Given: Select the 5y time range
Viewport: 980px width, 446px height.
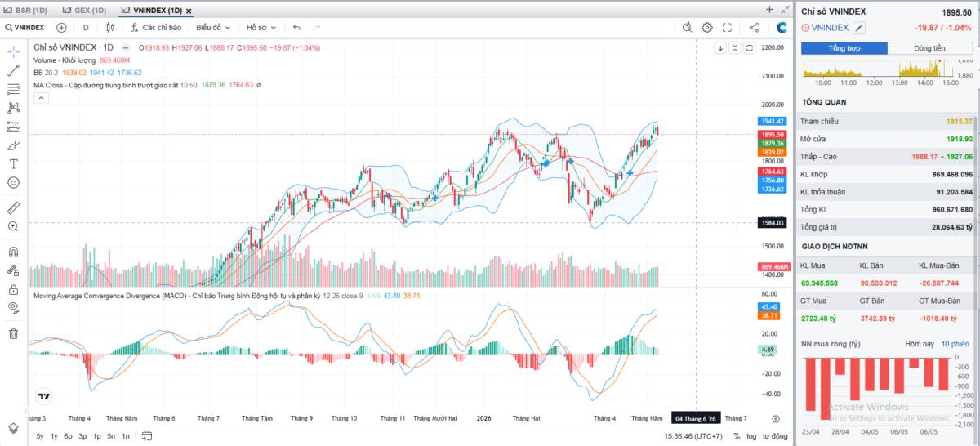Looking at the screenshot, I should tap(40, 436).
